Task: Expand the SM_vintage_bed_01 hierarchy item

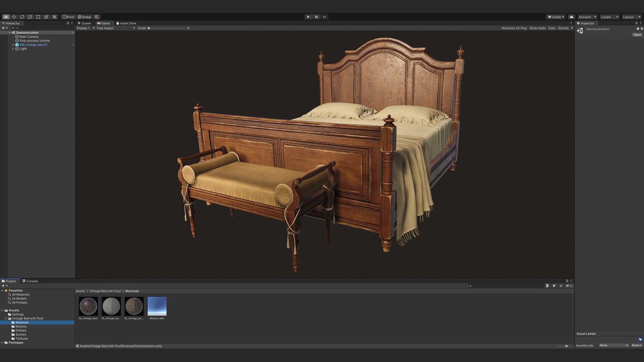Action: coord(13,45)
